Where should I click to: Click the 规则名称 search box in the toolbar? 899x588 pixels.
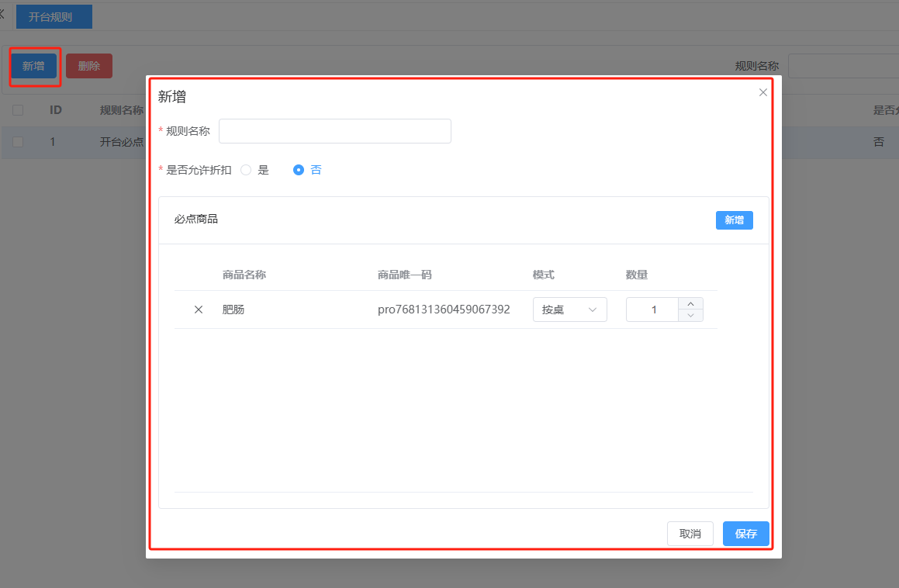(x=842, y=66)
